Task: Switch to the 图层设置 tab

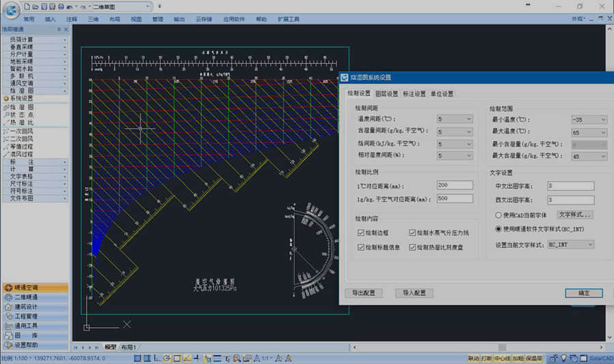Action: pyautogui.click(x=386, y=93)
